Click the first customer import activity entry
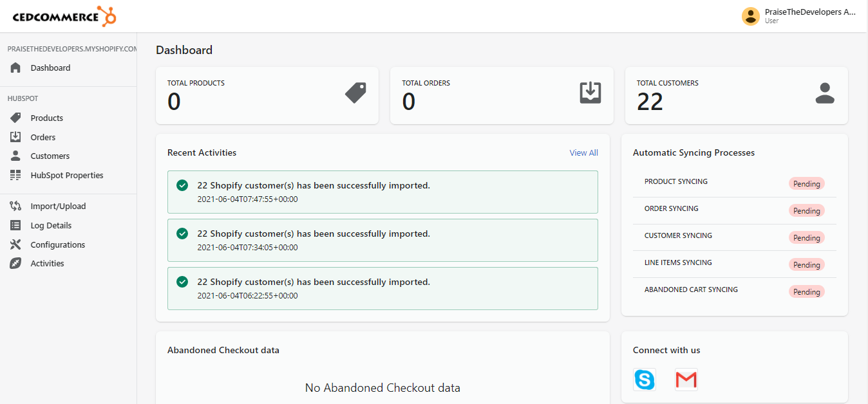The image size is (868, 404). pyautogui.click(x=382, y=192)
